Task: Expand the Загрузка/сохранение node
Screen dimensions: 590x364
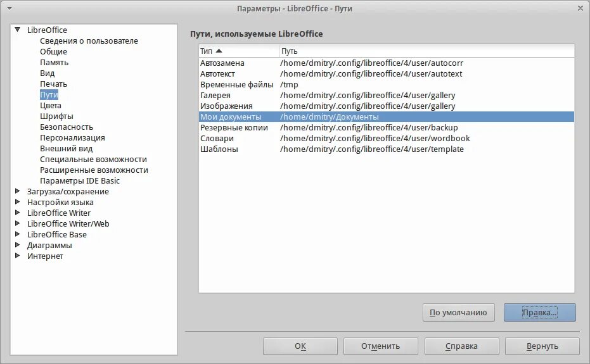Action: point(17,191)
